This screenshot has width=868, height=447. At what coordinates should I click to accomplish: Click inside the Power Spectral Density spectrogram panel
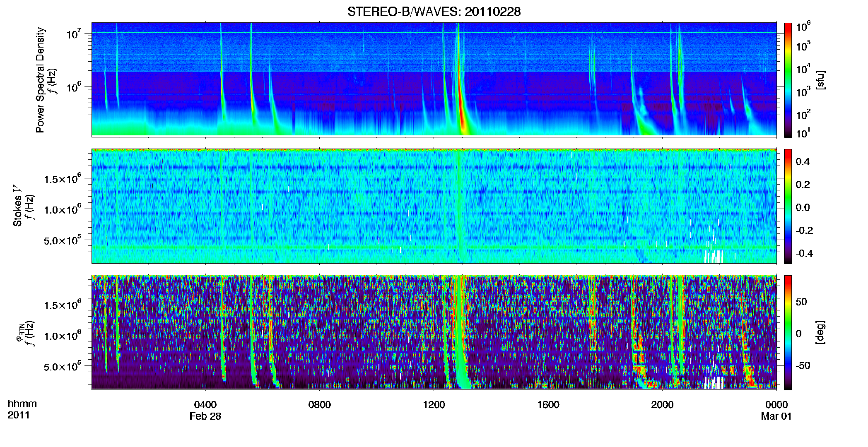click(x=434, y=79)
